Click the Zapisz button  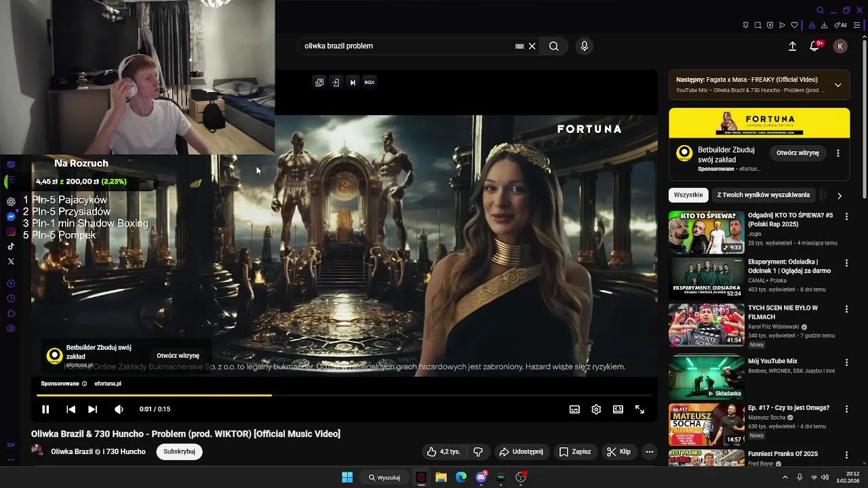pos(574,451)
